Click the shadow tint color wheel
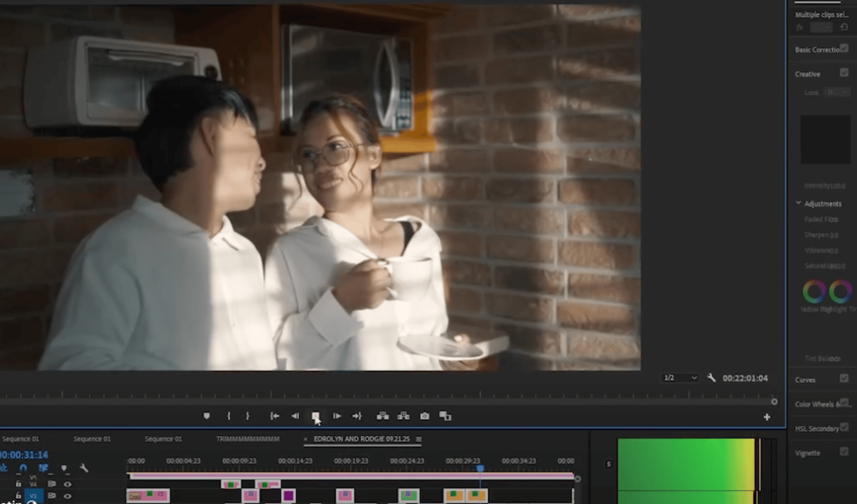Viewport: 857px width, 504px height. point(814,292)
